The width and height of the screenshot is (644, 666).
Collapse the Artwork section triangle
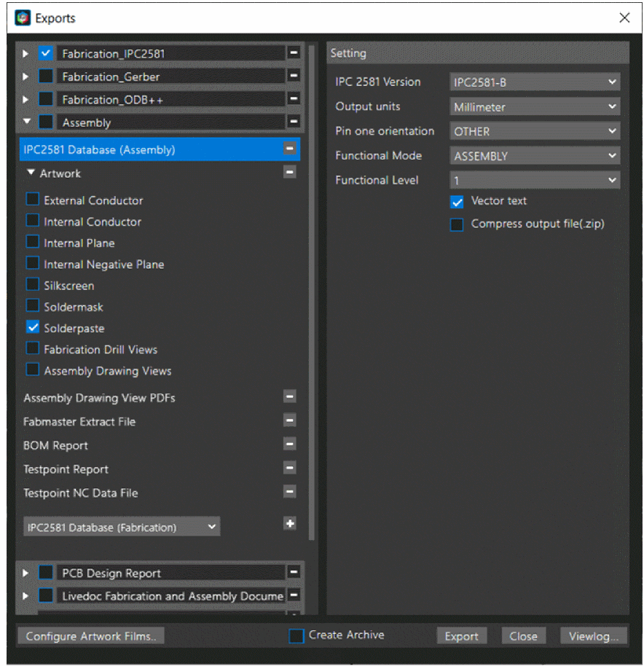[x=31, y=172]
